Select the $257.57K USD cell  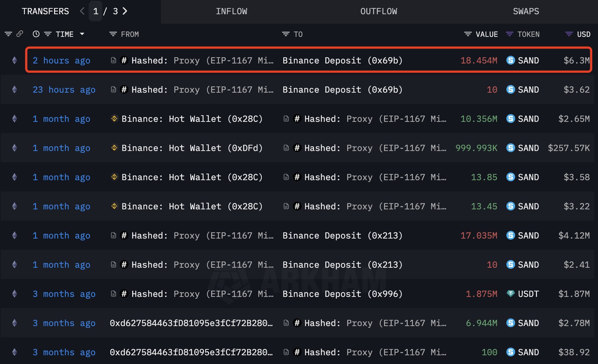569,148
